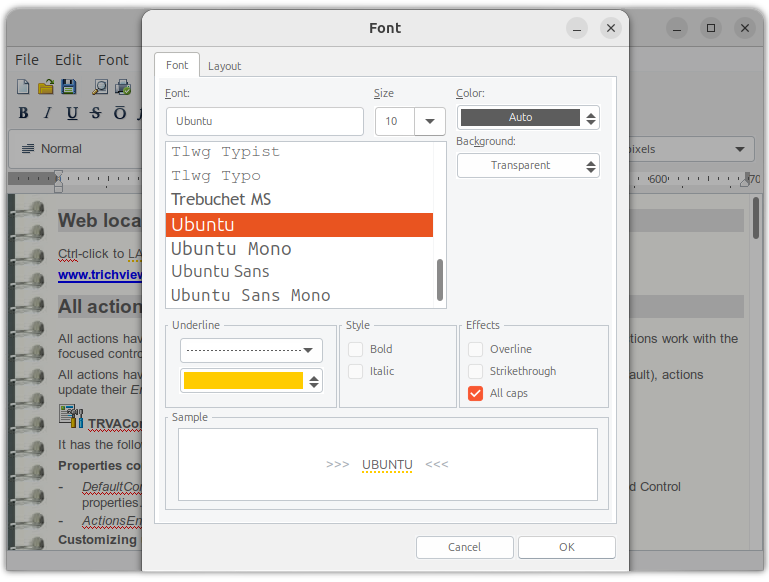
Task: Uncheck the All caps effect checkbox
Action: pyautogui.click(x=476, y=393)
